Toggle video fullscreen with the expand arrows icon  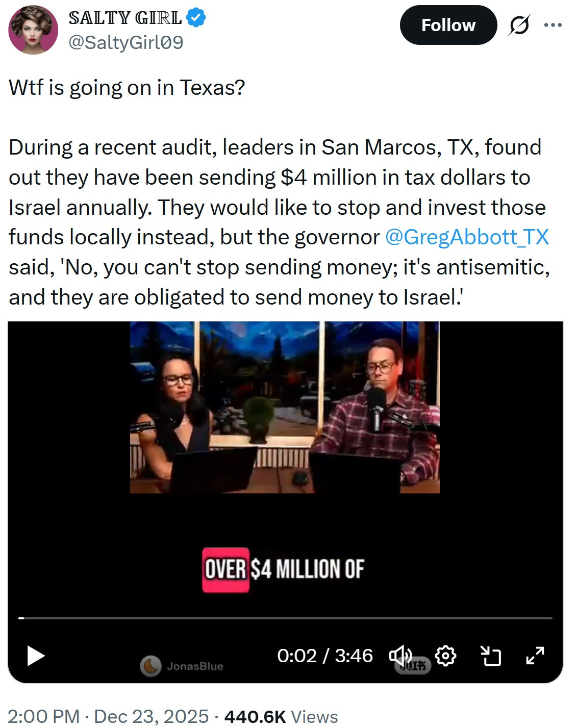(x=535, y=656)
